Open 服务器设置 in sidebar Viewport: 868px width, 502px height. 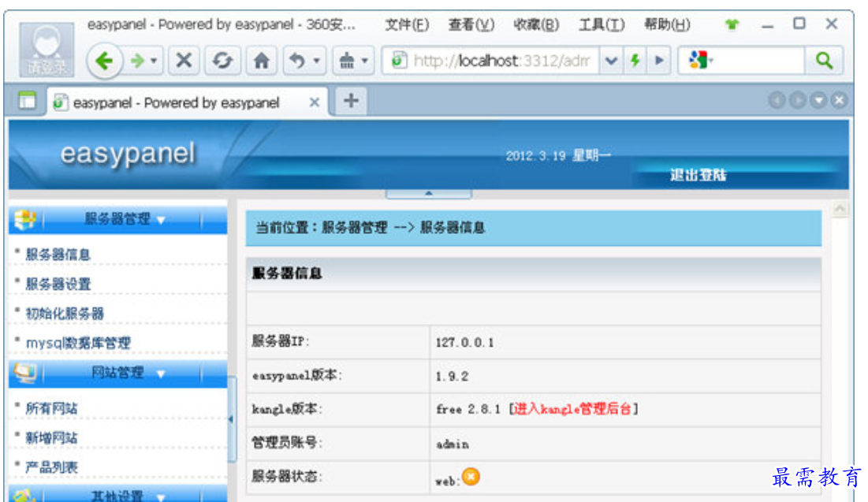(x=58, y=284)
